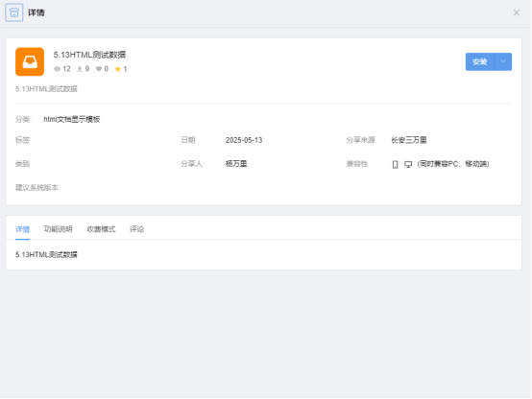Click the date value 2025-05-13

(244, 140)
